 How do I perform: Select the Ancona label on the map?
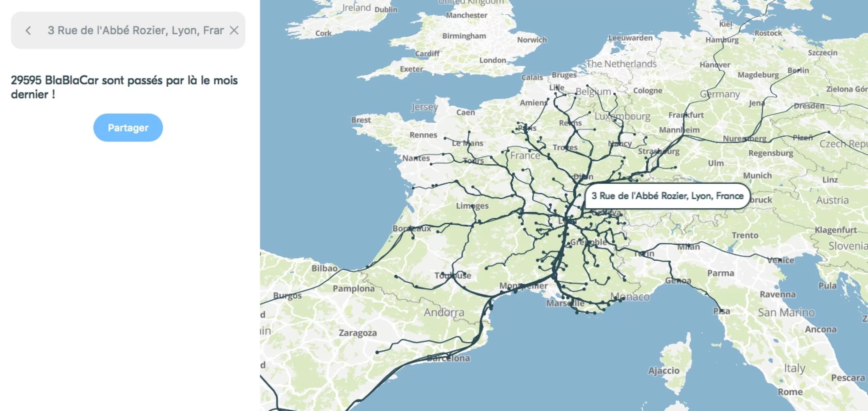pos(821,330)
